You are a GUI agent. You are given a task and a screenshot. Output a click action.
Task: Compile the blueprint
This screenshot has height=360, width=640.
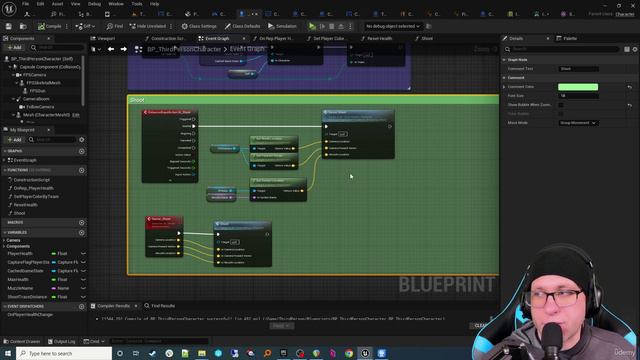click(49, 26)
